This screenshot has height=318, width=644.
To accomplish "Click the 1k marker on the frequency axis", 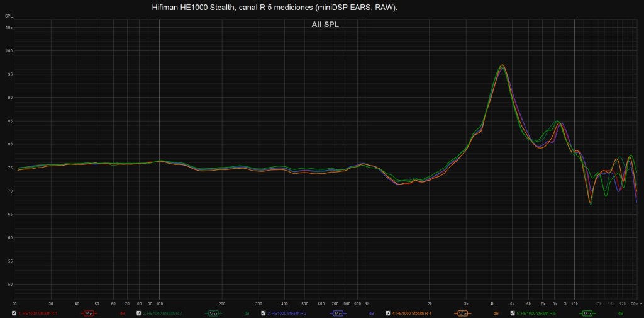I will pos(367,303).
